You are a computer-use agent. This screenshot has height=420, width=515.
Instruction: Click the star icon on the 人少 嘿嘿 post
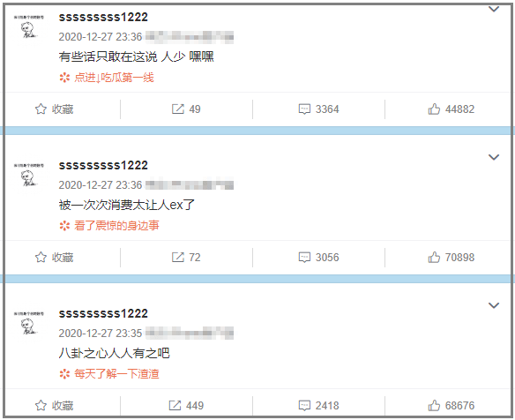(41, 109)
